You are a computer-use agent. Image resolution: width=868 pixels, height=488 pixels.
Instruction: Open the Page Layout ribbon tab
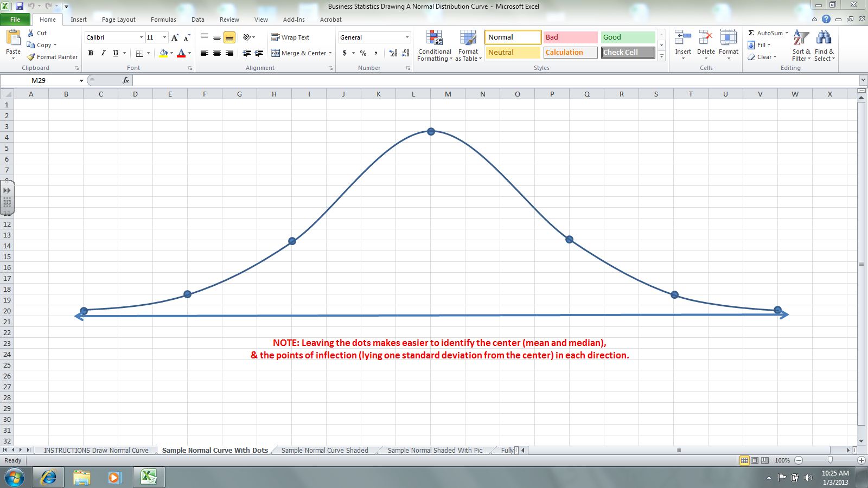pos(118,20)
